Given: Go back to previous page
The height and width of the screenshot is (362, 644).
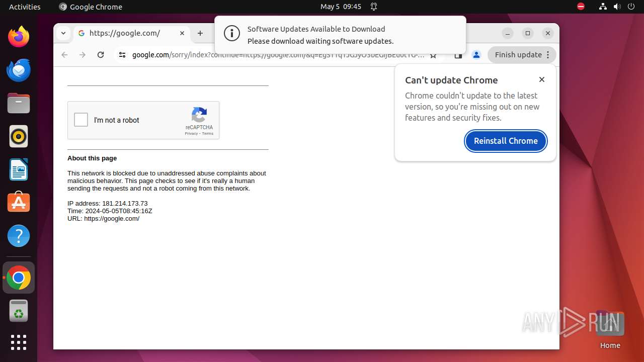Looking at the screenshot, I should click(x=64, y=55).
